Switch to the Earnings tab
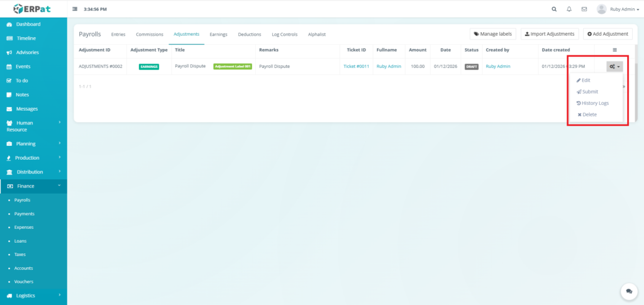The height and width of the screenshot is (305, 644). 218,34
